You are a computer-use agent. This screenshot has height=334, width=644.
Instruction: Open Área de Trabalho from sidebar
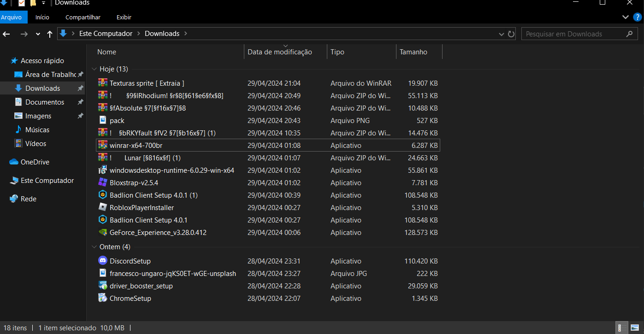51,75
